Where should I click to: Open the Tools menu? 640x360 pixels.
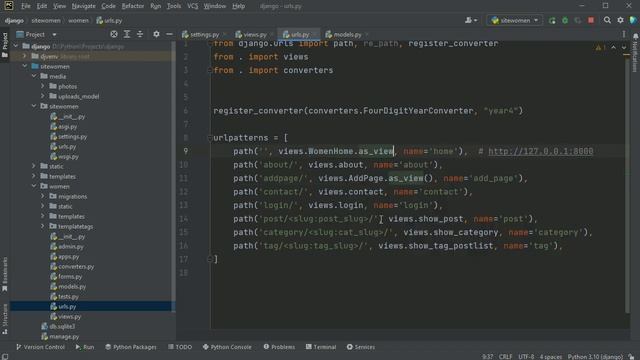pyautogui.click(x=173, y=6)
